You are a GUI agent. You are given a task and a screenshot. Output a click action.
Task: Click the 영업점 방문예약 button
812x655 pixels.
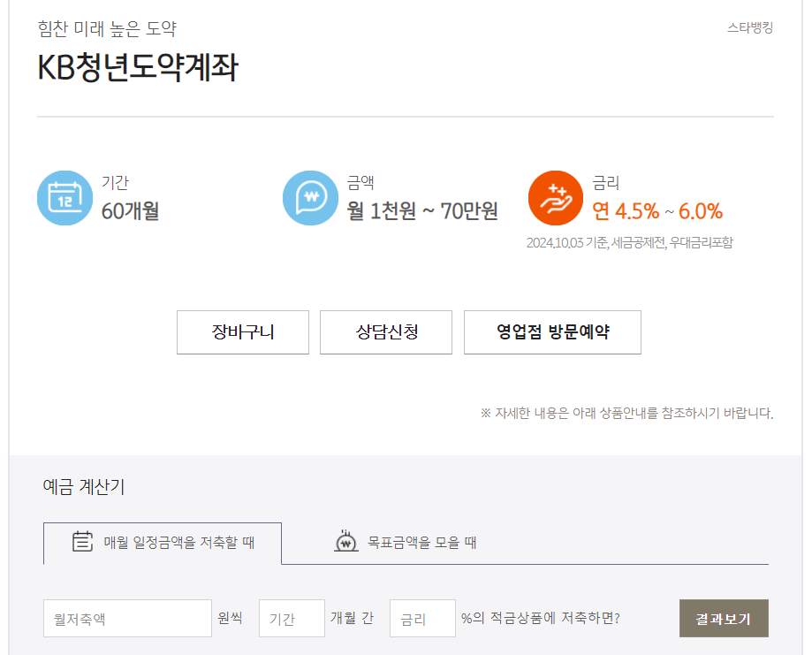(x=552, y=332)
